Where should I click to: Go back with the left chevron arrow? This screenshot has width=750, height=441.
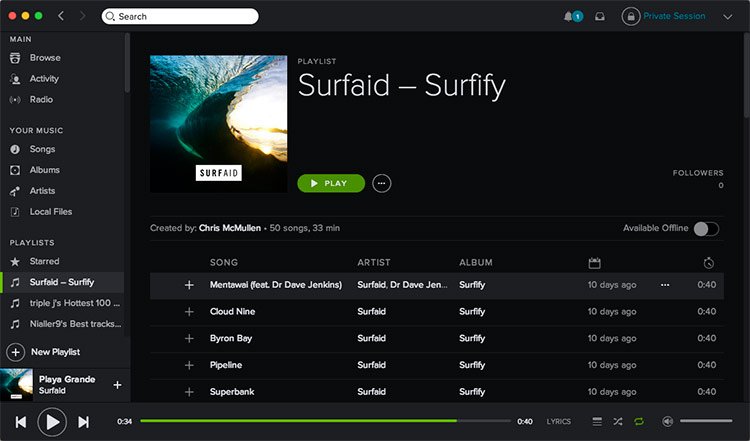click(61, 16)
